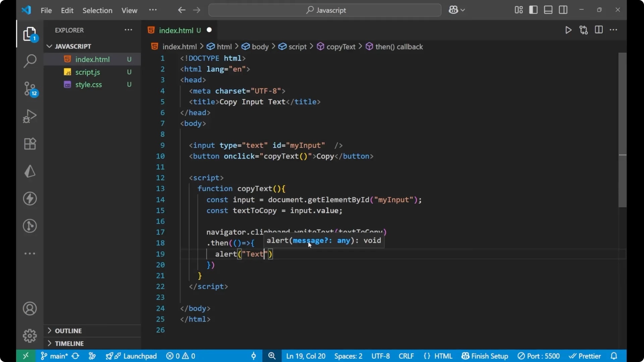
Task: Open the Accounts icon above settings
Action: (x=30, y=308)
